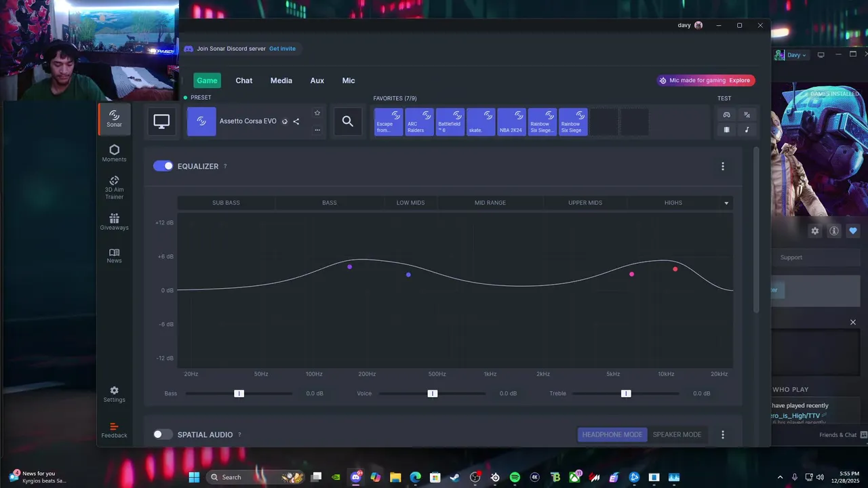The image size is (868, 488).
Task: Switch to the Game tab
Action: 207,80
